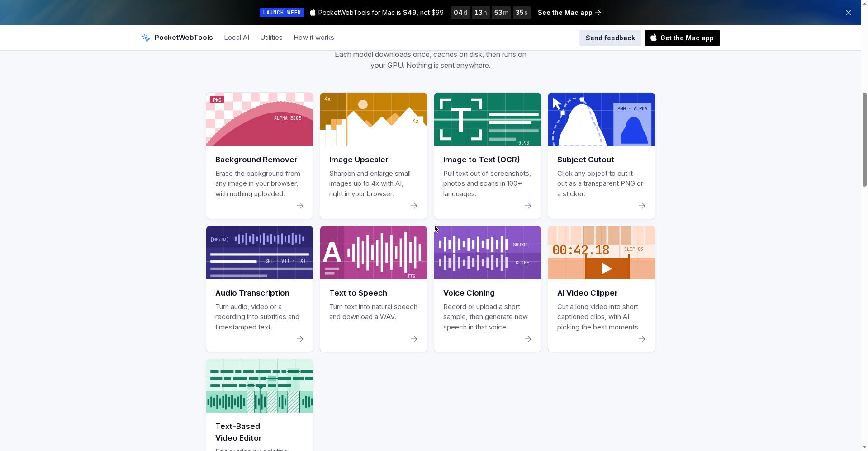Open Voice Cloning purple thumbnail
Viewport: 868px width, 451px height.
point(488,253)
